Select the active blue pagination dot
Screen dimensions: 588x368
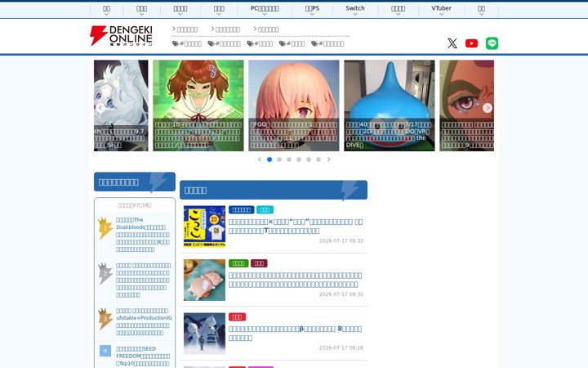tap(269, 159)
